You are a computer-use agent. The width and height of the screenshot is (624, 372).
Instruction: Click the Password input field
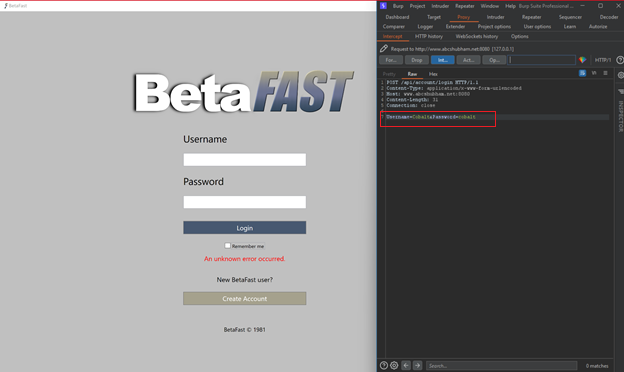pos(244,202)
